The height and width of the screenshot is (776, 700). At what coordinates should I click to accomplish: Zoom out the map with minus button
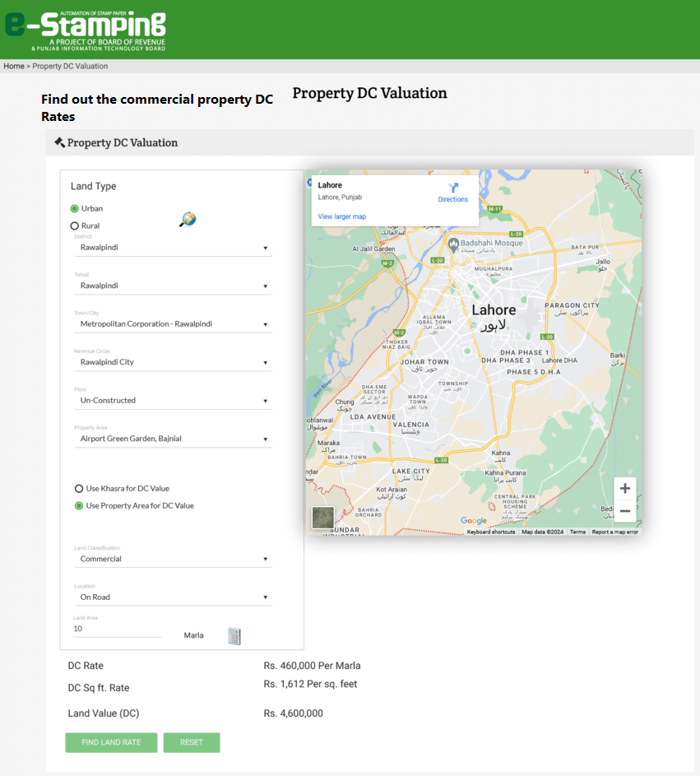click(624, 511)
